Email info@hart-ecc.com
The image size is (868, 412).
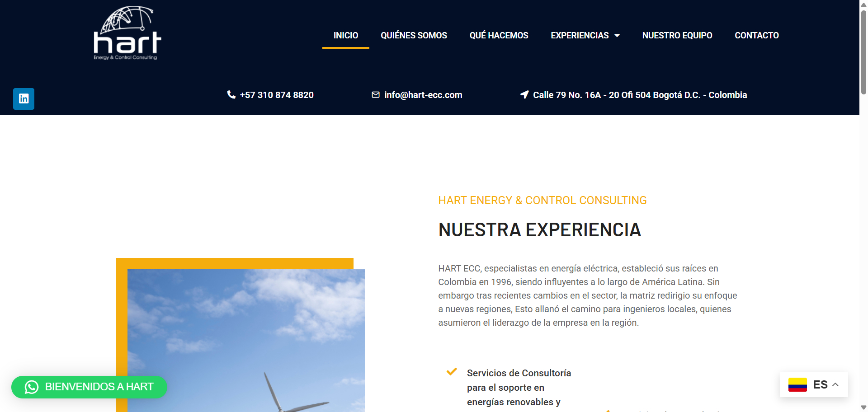click(423, 95)
